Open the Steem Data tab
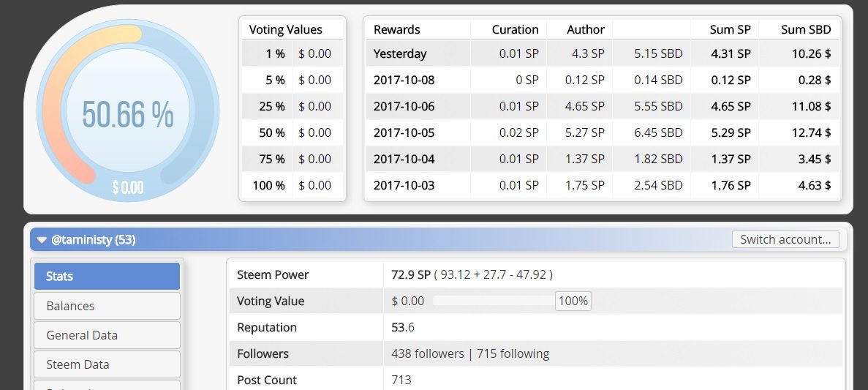The width and height of the screenshot is (868, 390). 107,364
